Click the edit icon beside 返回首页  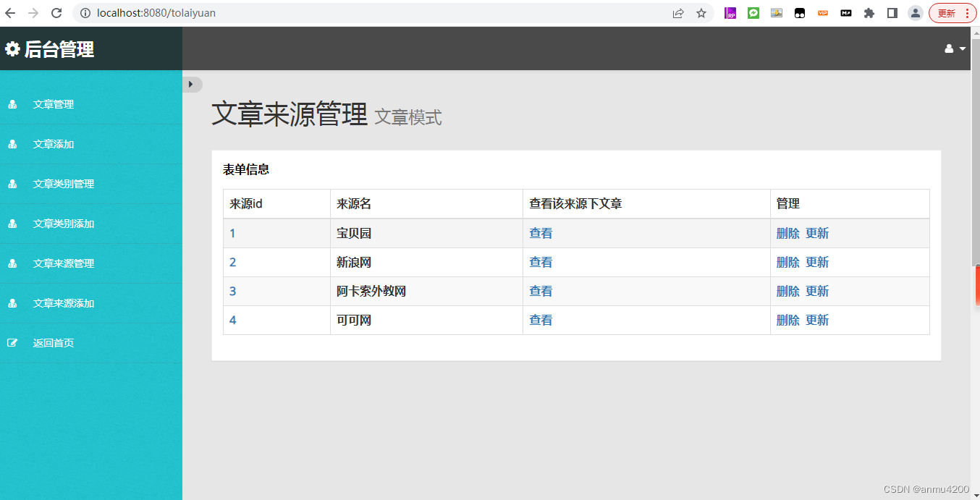[12, 343]
